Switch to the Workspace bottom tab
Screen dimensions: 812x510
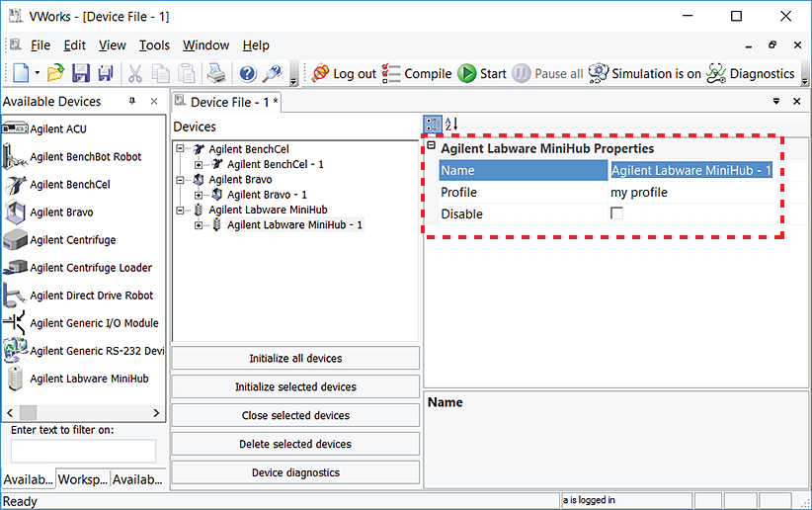(x=82, y=479)
